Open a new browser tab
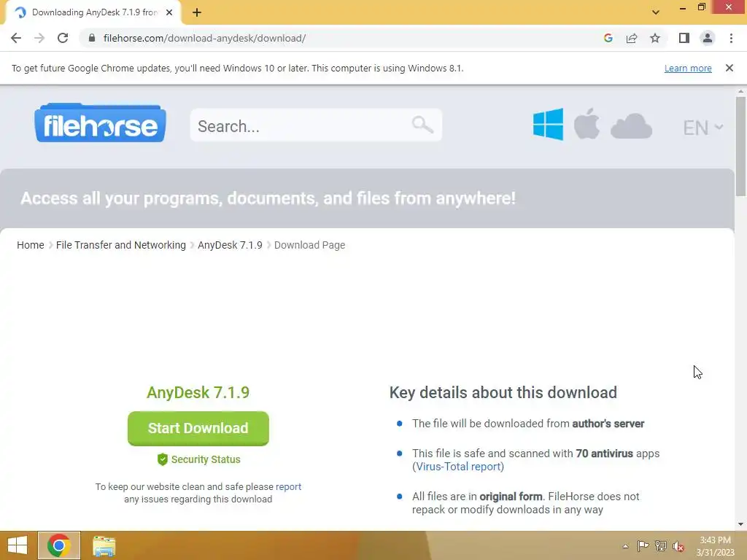 [x=197, y=13]
